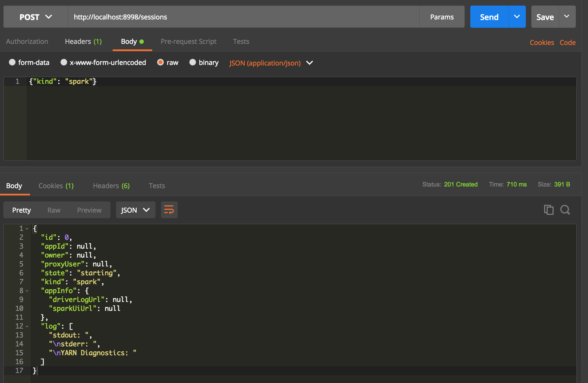This screenshot has width=588, height=383.
Task: Click the "710 ms" response time
Action: pos(516,184)
